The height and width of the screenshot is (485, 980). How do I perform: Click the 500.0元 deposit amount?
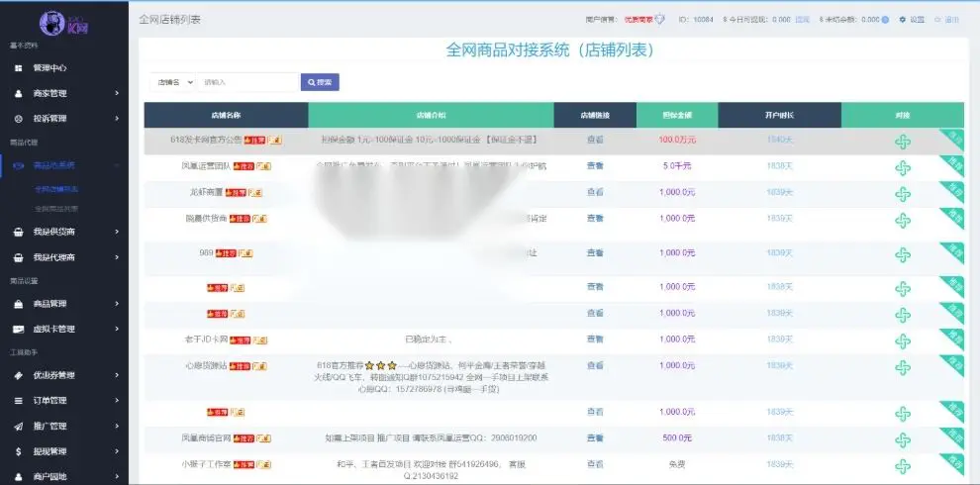point(677,437)
